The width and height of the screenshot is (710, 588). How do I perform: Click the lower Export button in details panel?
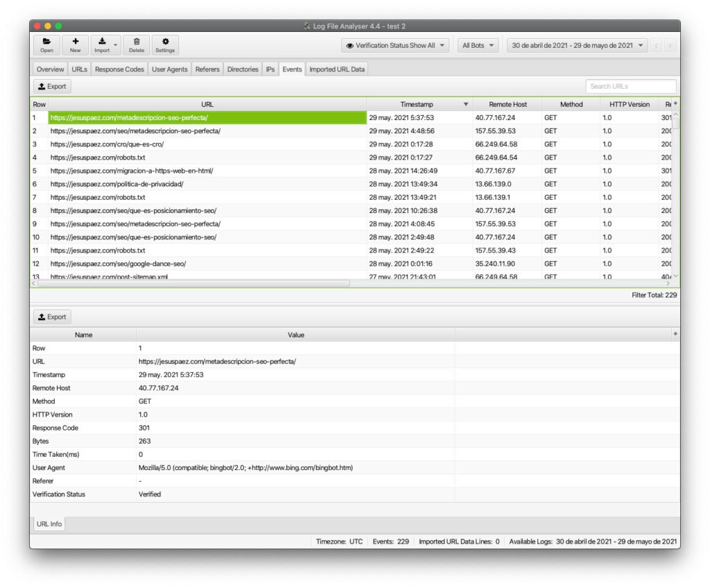[52, 317]
